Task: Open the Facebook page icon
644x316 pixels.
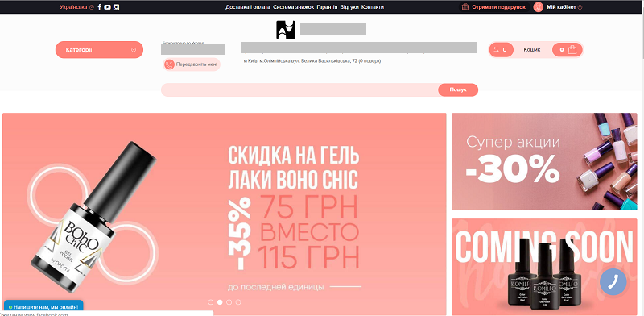Action: [100, 7]
